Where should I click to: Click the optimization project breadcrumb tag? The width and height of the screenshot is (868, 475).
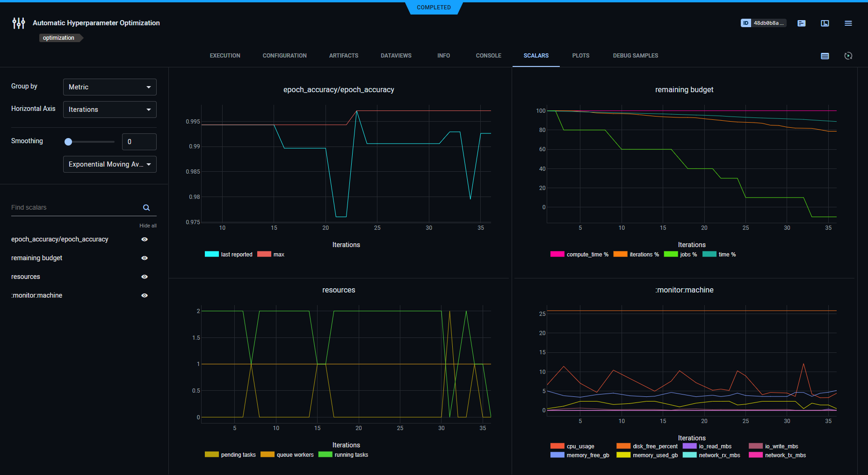(x=58, y=38)
